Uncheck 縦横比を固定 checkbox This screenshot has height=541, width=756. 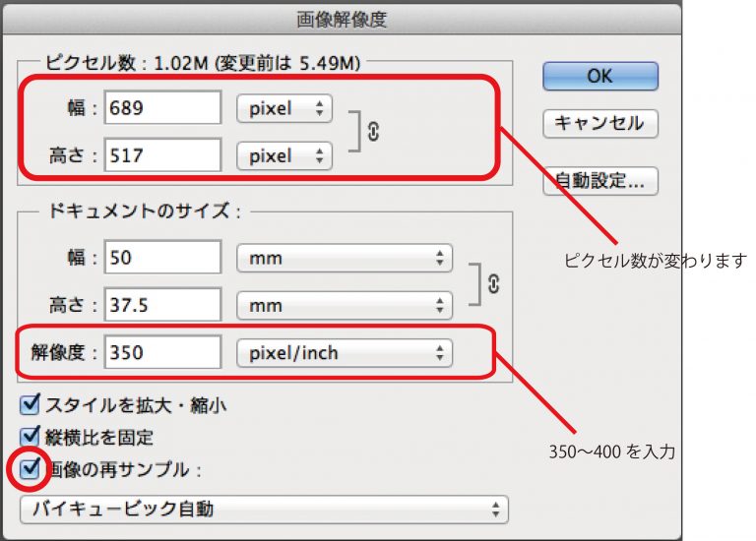coord(30,437)
